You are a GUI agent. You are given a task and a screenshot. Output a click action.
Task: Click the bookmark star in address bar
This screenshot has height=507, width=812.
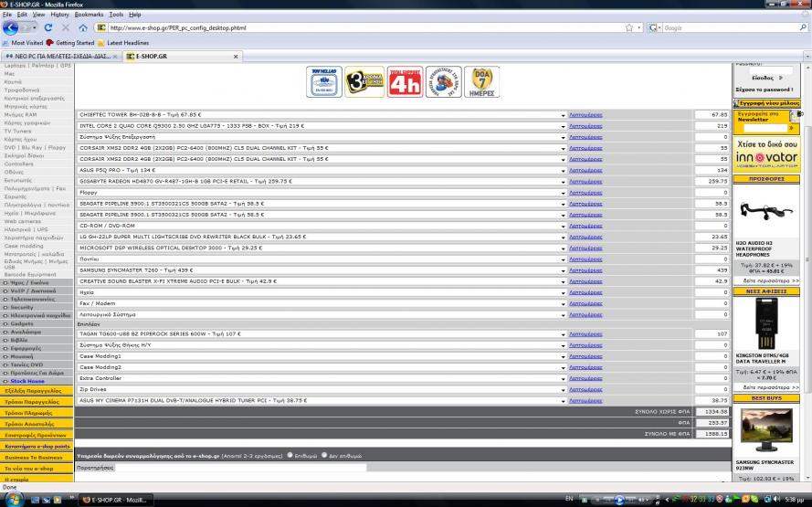(629, 27)
